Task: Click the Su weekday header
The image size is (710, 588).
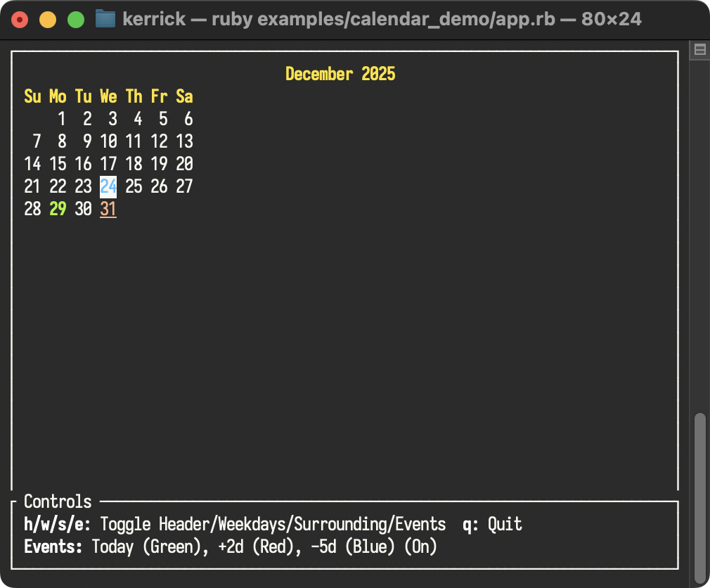Action: [x=32, y=96]
